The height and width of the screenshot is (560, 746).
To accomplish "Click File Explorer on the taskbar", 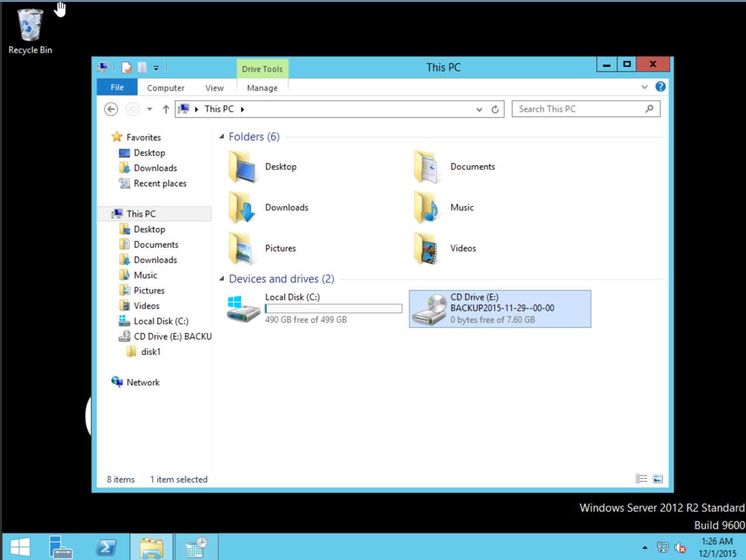I will tap(151, 547).
